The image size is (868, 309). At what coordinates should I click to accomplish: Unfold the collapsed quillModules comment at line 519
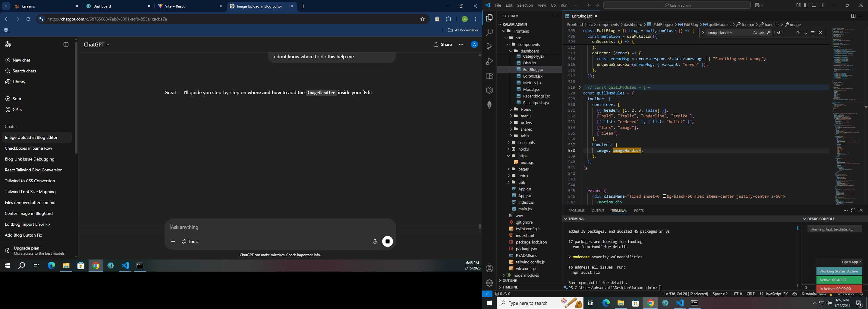[580, 88]
